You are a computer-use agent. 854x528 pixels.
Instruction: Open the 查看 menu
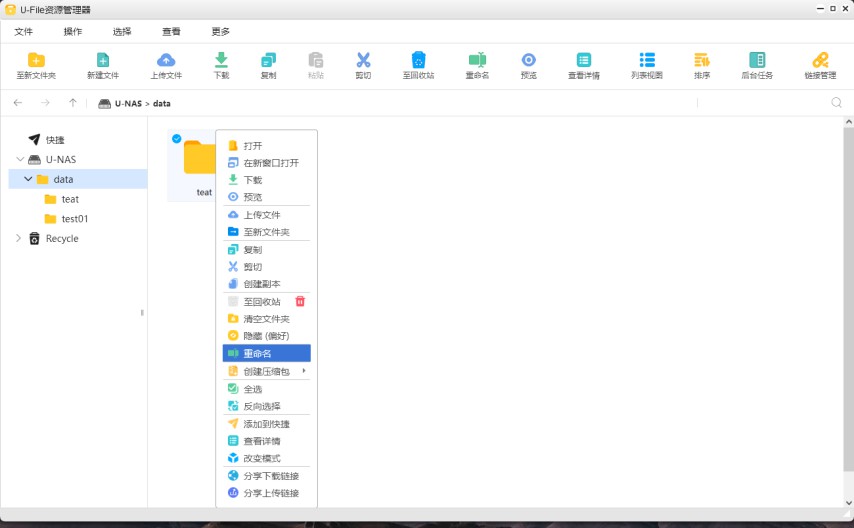171,32
